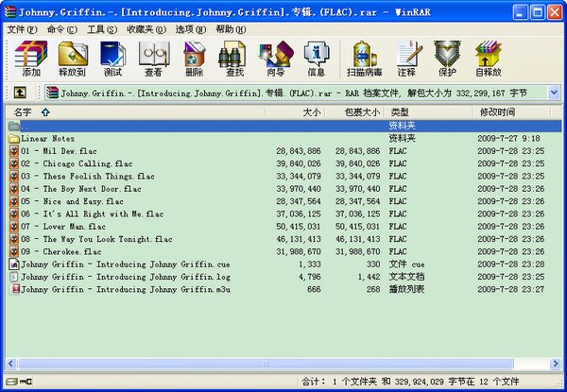
Task: Click the drive icon in status bar
Action: click(11, 382)
